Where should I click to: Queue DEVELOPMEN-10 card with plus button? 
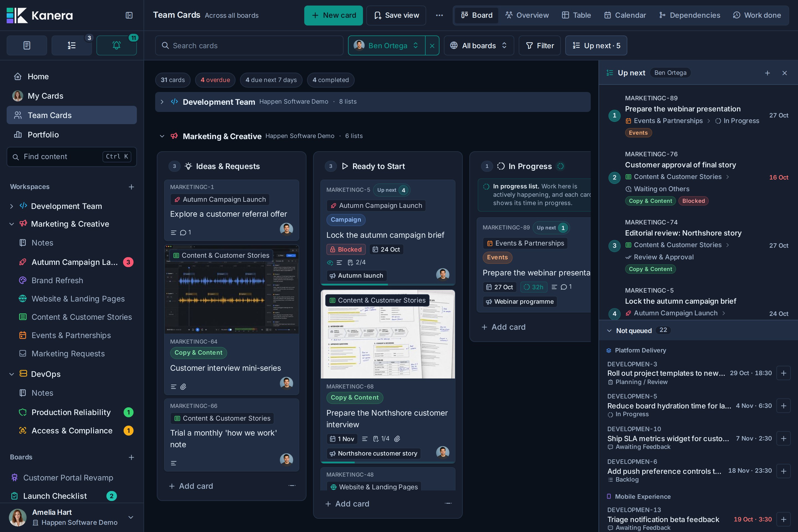(x=783, y=438)
